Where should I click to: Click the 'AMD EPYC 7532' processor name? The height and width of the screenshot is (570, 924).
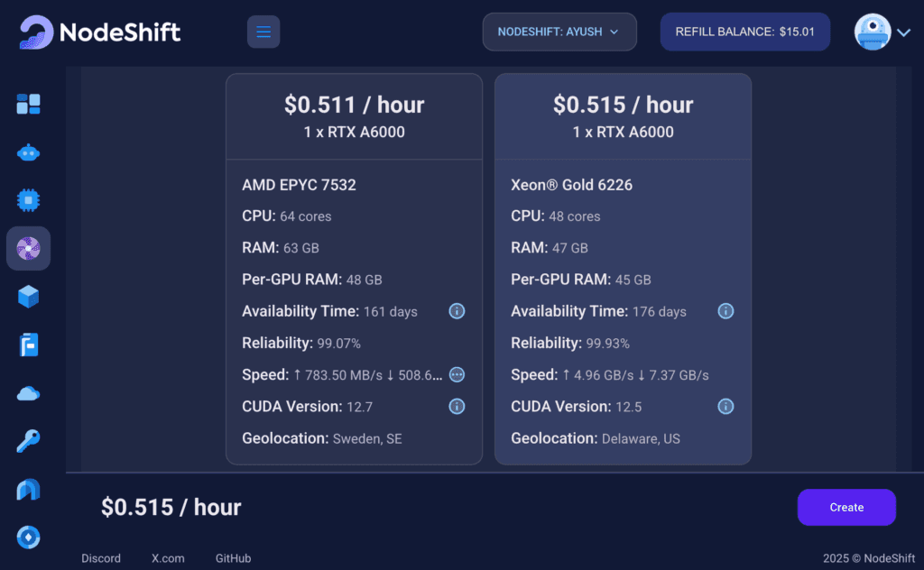(299, 185)
